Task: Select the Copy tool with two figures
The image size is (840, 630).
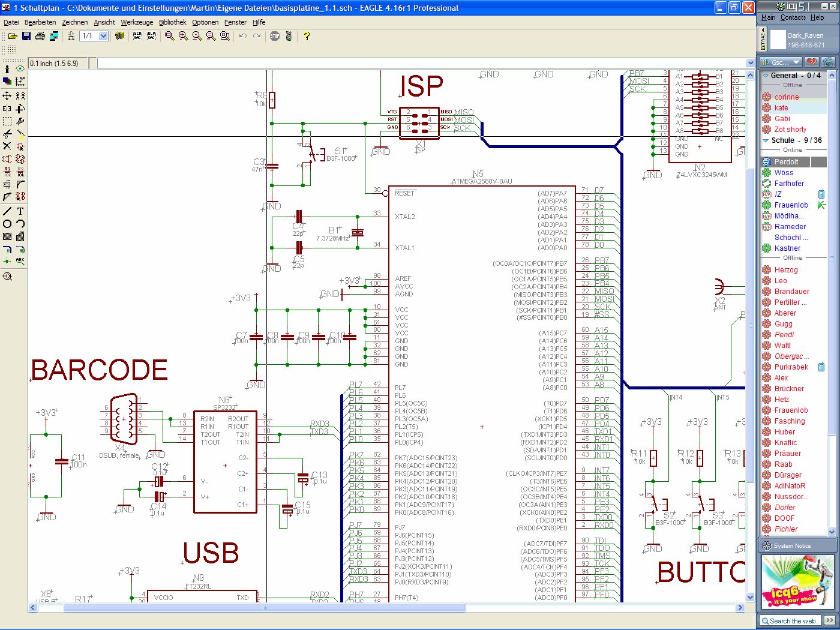Action: click(x=20, y=96)
